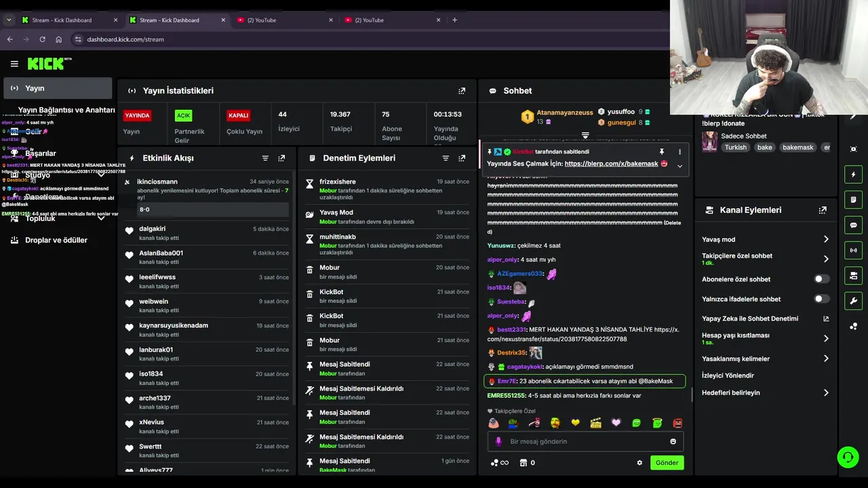Expand the Stüdyo sidebar section

point(101,175)
